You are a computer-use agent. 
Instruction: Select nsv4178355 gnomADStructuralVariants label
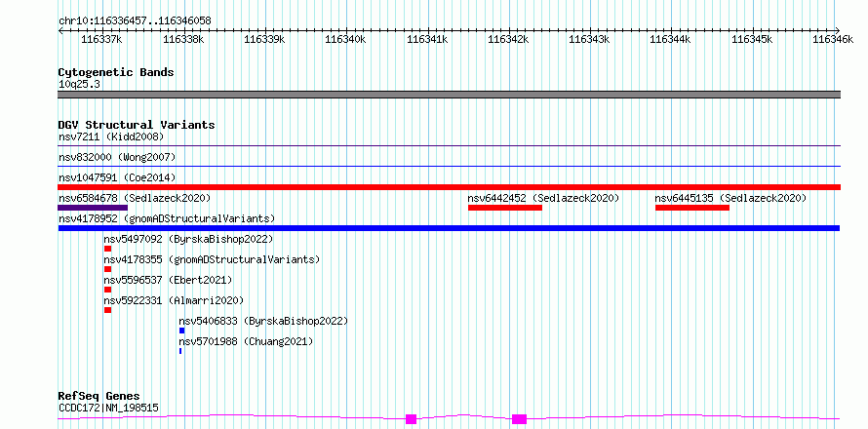coord(212,259)
